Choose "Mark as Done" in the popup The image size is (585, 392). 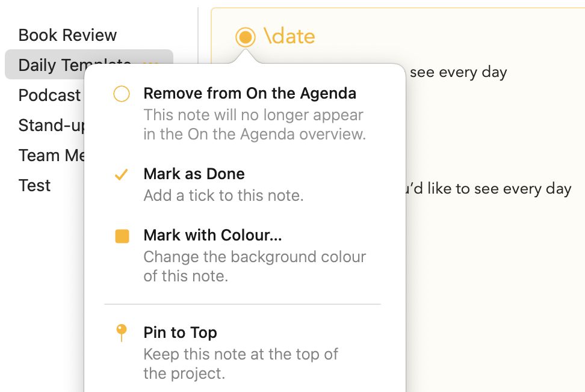pyautogui.click(x=194, y=174)
